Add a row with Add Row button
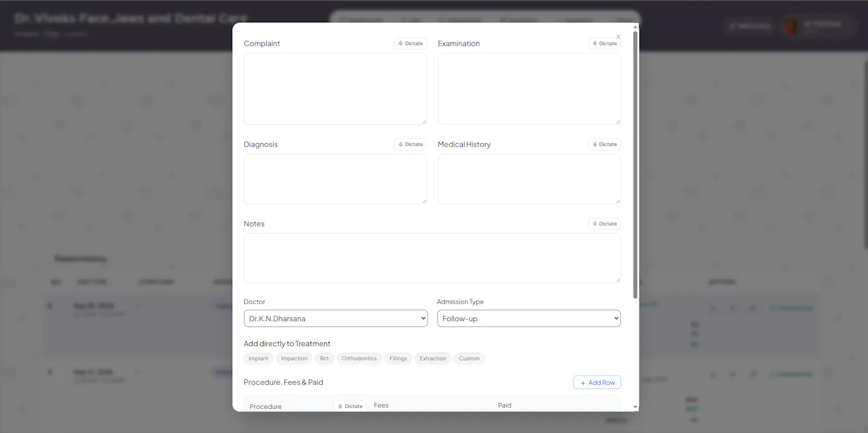 pos(597,383)
